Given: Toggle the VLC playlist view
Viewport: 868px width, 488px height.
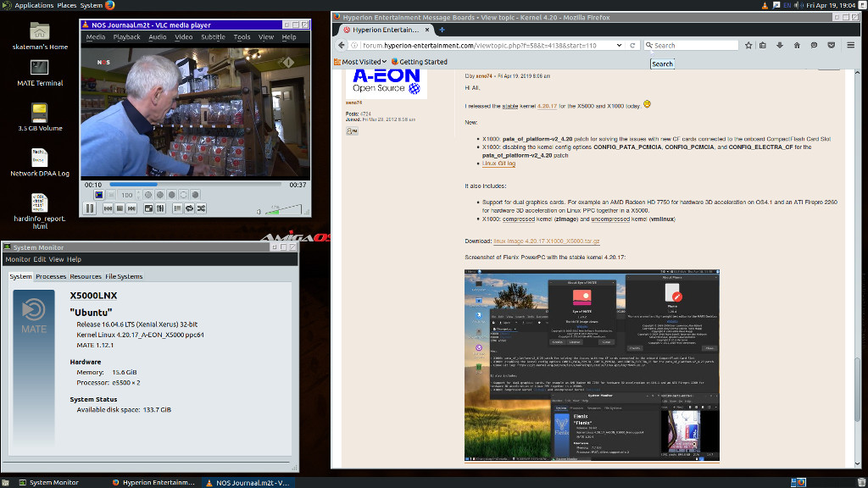Looking at the screenshot, I should (x=177, y=208).
